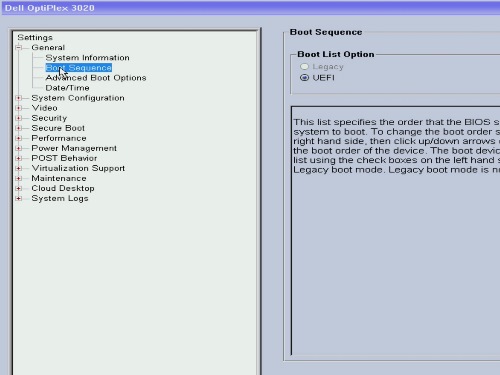The height and width of the screenshot is (375, 500).
Task: Select the Maintenance category label
Action: (59, 178)
